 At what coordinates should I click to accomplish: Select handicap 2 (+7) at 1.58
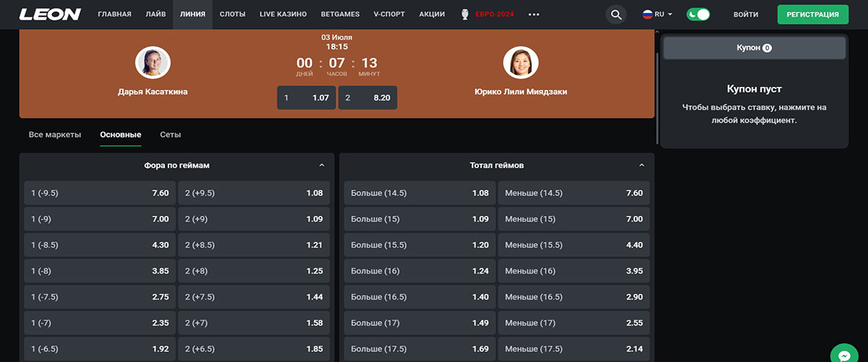pyautogui.click(x=254, y=324)
